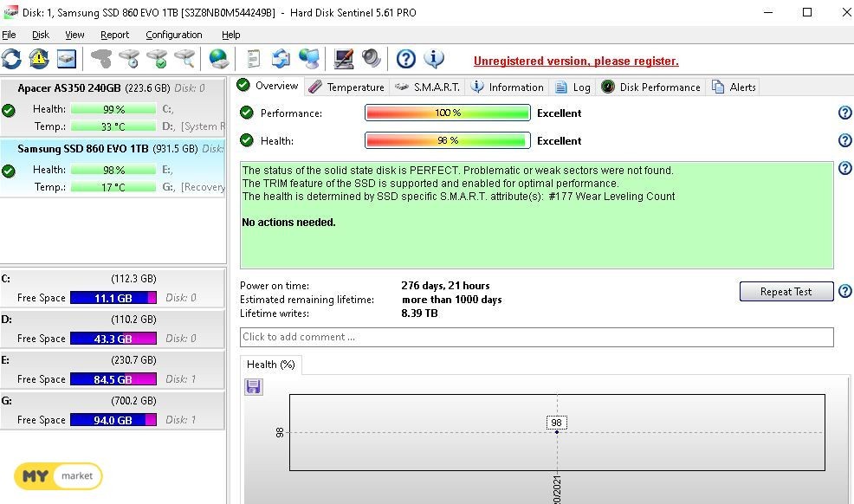This screenshot has width=854, height=504.
Task: Click the '8.39 TB' lifetime writes value
Action: [x=419, y=313]
